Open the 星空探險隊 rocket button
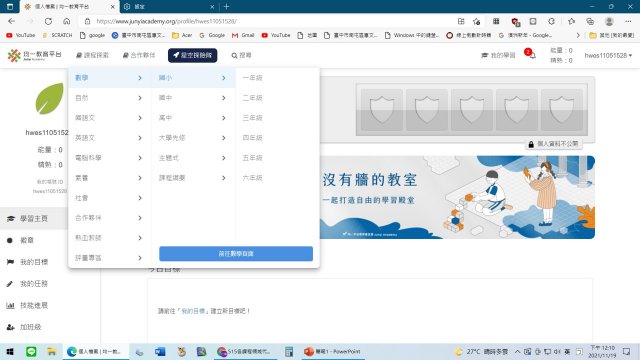 click(192, 55)
